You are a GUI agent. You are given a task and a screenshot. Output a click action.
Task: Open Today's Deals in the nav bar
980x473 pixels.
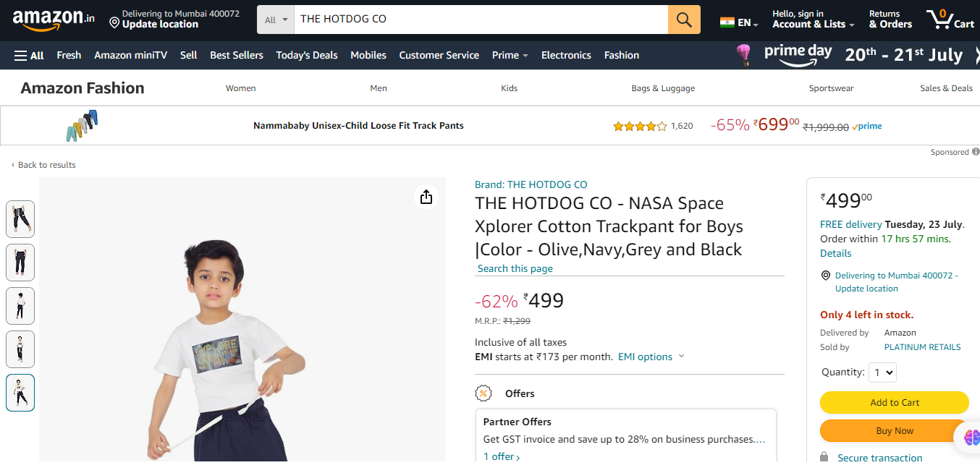306,55
